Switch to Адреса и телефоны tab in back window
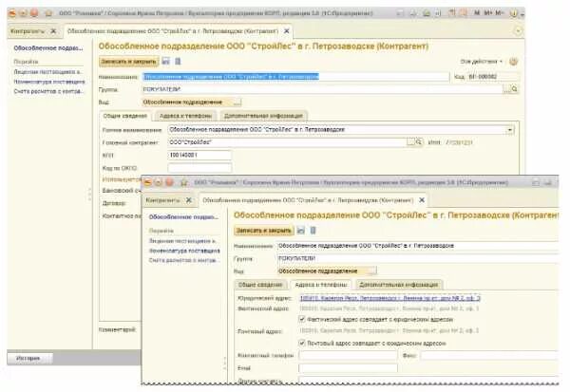 point(185,116)
